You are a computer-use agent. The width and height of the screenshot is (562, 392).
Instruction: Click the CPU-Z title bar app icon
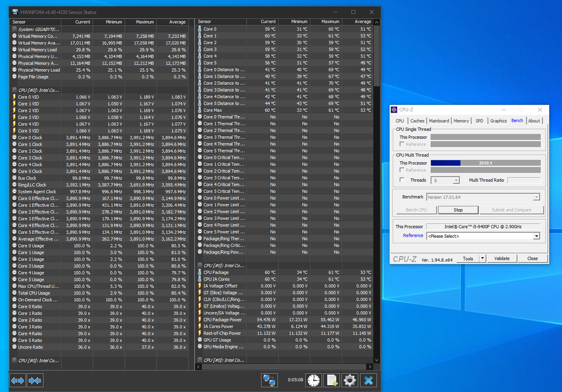pos(394,110)
